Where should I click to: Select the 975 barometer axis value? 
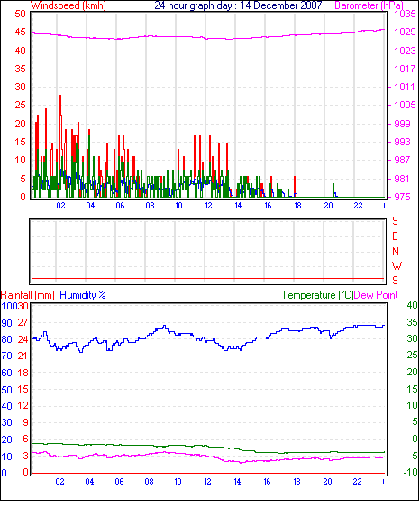[402, 197]
